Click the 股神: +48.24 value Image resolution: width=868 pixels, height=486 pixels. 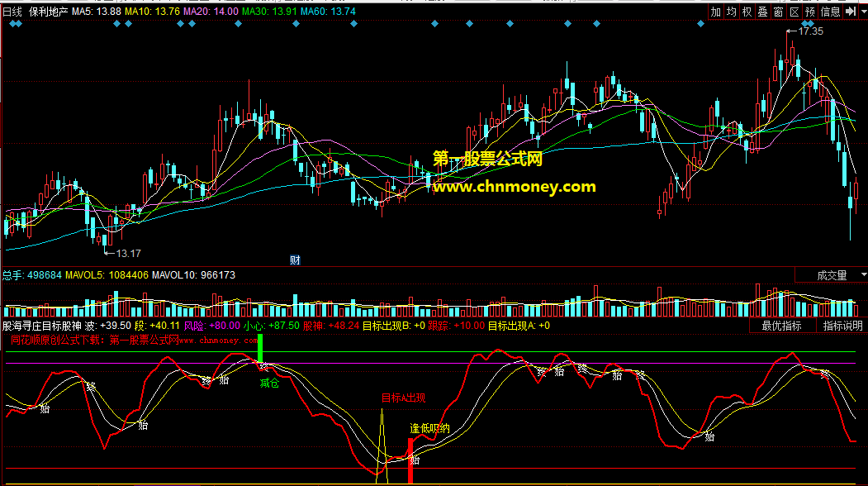point(331,326)
